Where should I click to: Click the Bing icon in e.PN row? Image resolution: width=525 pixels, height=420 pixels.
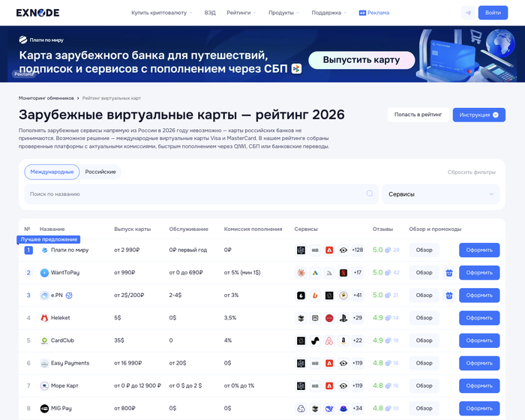tap(315, 295)
